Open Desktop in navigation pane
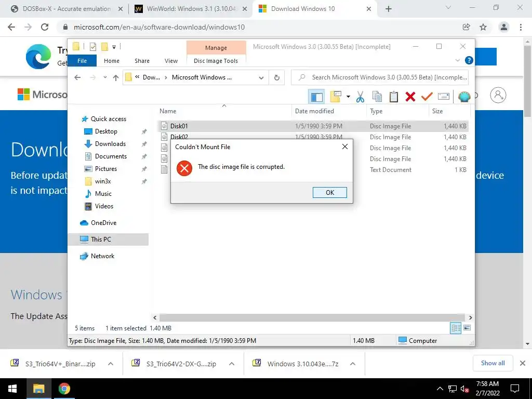This screenshot has height=399, width=532. point(106,131)
